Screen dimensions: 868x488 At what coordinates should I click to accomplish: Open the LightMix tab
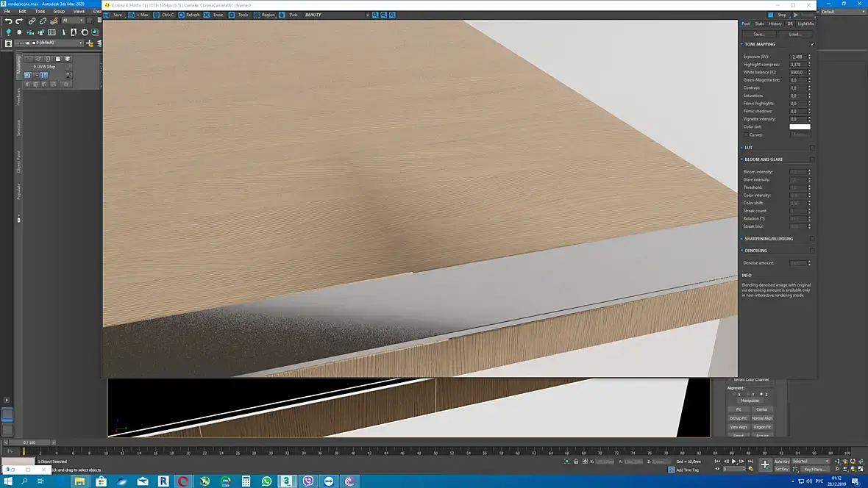(805, 24)
